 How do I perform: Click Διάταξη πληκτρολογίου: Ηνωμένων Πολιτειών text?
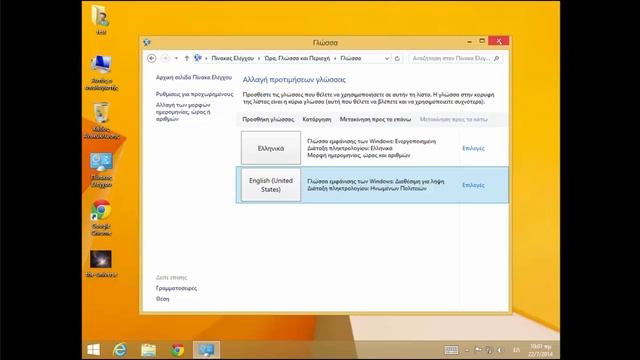coord(367,189)
